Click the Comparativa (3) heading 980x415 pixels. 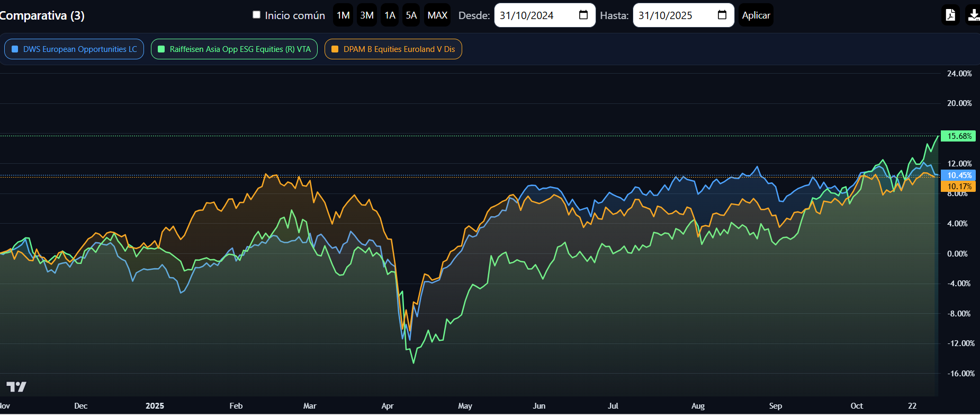(42, 15)
